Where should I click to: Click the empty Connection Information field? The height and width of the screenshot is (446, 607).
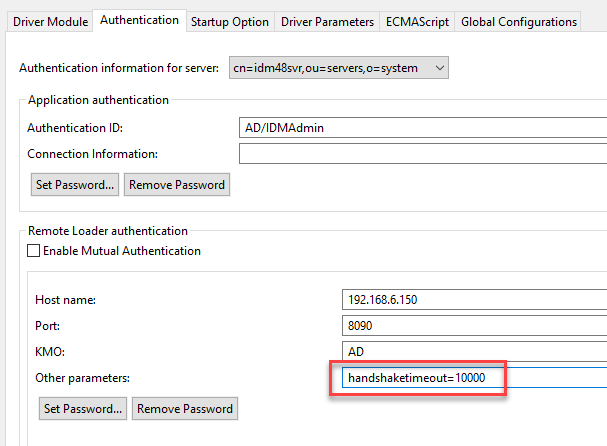click(424, 154)
